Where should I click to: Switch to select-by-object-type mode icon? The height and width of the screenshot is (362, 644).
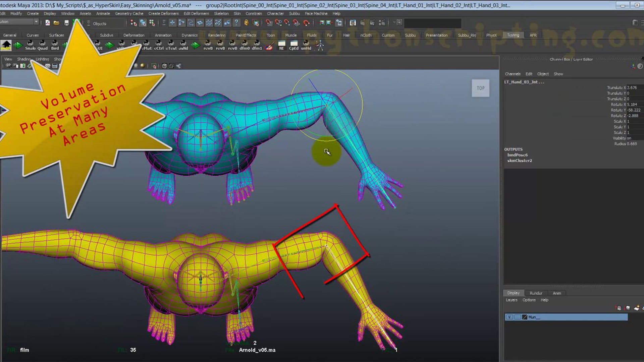(143, 23)
